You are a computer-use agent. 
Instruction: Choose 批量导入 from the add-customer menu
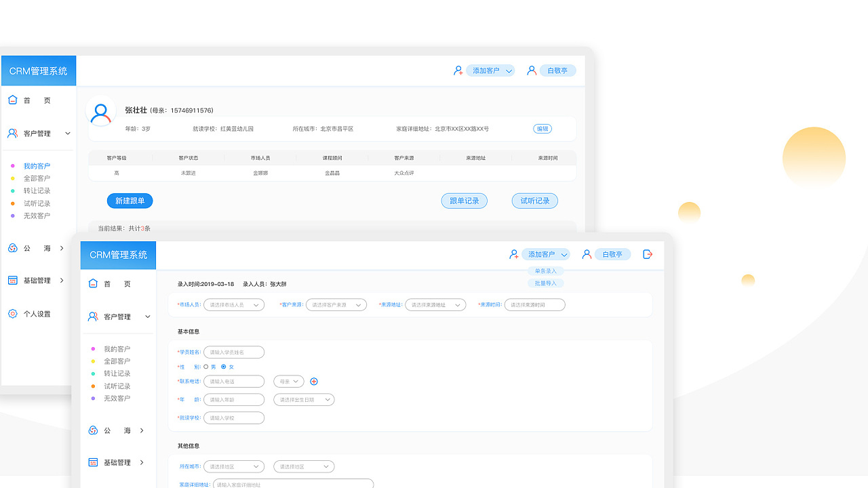(x=546, y=283)
